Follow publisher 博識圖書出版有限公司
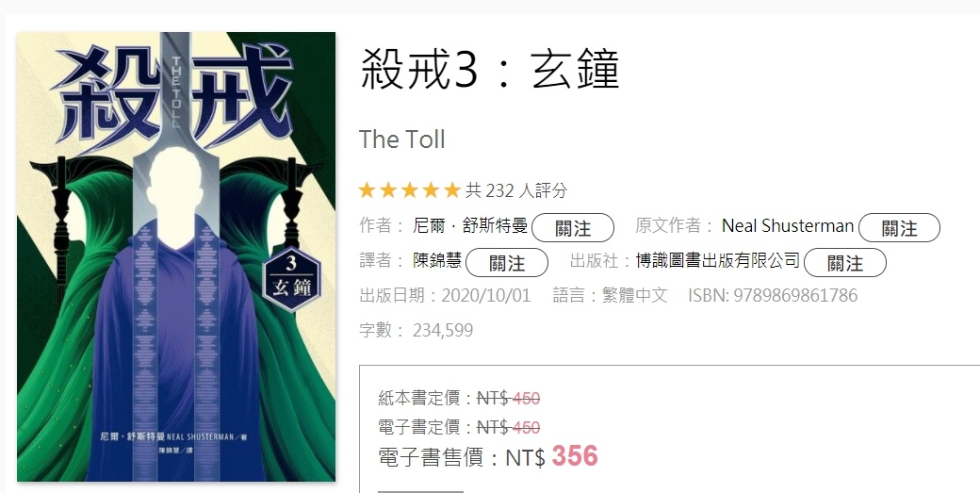980x493 pixels. [845, 262]
